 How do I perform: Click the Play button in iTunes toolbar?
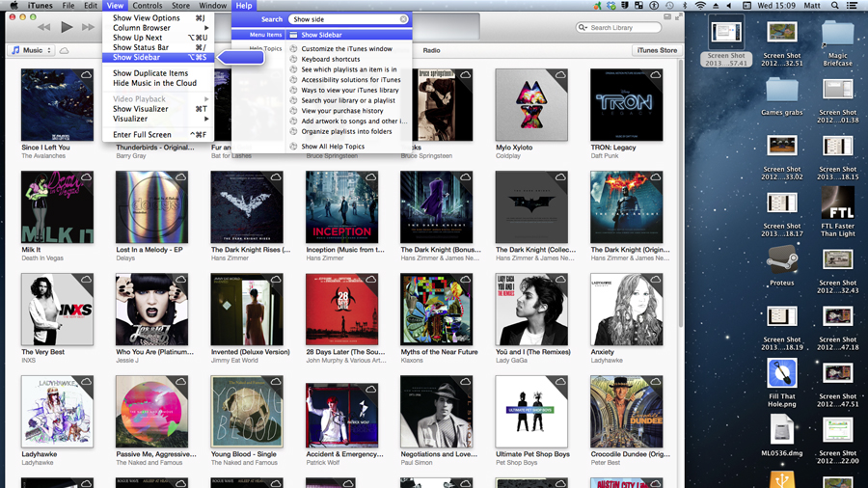click(67, 27)
